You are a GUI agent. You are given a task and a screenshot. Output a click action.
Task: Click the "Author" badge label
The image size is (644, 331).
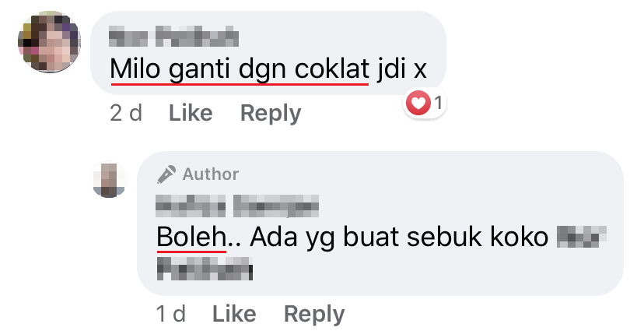[211, 174]
